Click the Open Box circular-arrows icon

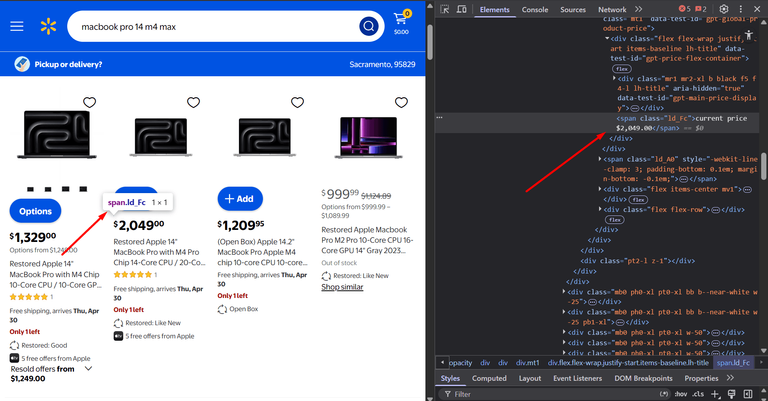point(222,309)
